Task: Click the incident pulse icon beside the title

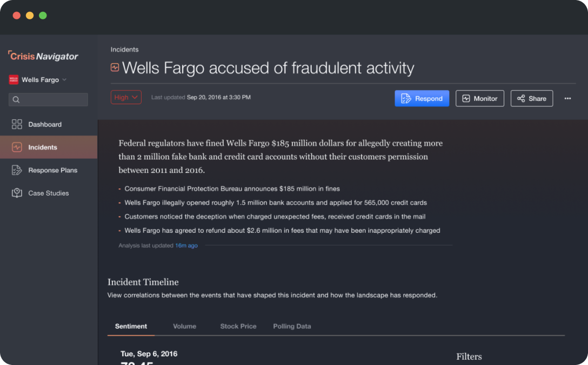Action: click(x=115, y=67)
